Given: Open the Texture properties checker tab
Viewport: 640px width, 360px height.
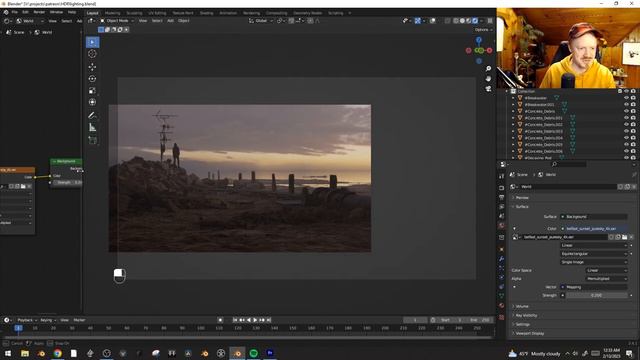Looking at the screenshot, I should (502, 317).
